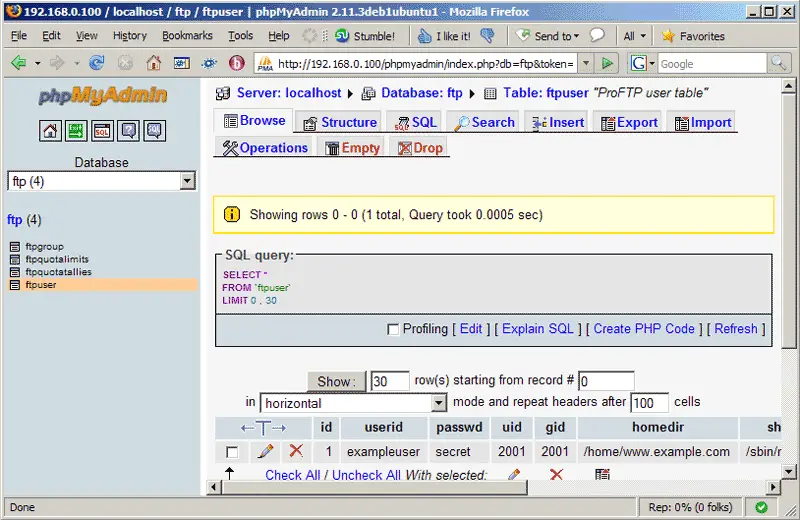
Task: Click the browser Back arrow
Action: (x=19, y=63)
